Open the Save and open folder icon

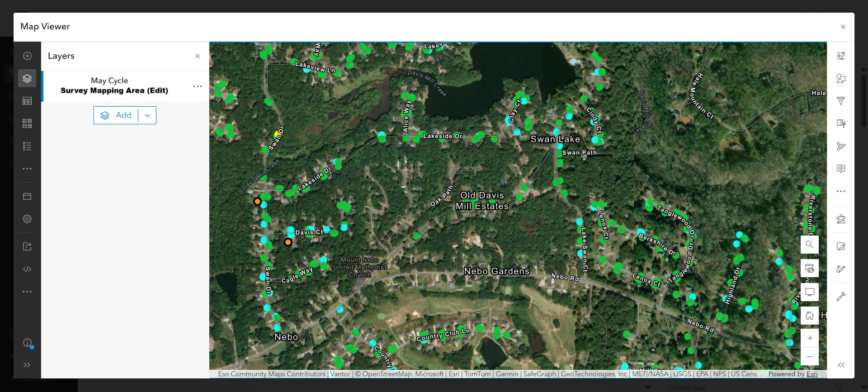pos(27,196)
